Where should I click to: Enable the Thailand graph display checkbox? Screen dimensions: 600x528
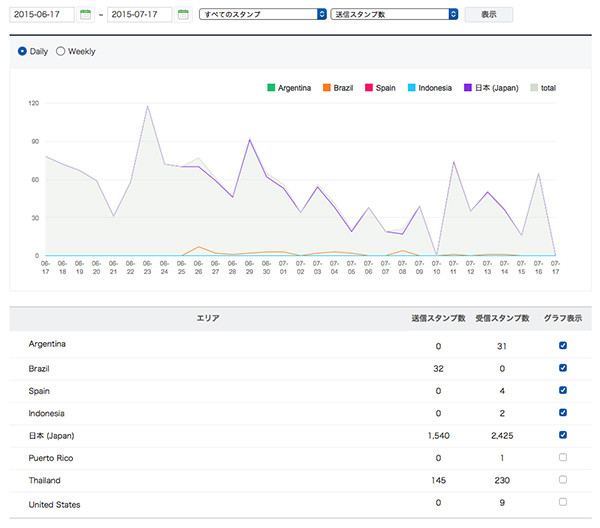tap(564, 479)
